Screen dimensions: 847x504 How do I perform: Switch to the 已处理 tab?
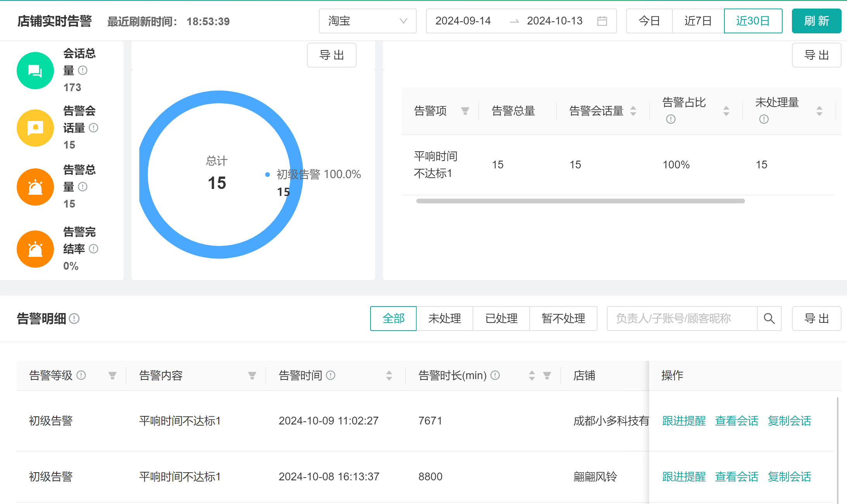pos(501,319)
